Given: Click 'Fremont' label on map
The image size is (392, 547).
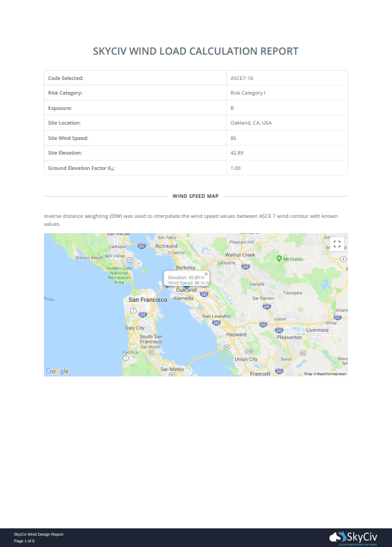Looking at the screenshot, I should coord(260,374).
